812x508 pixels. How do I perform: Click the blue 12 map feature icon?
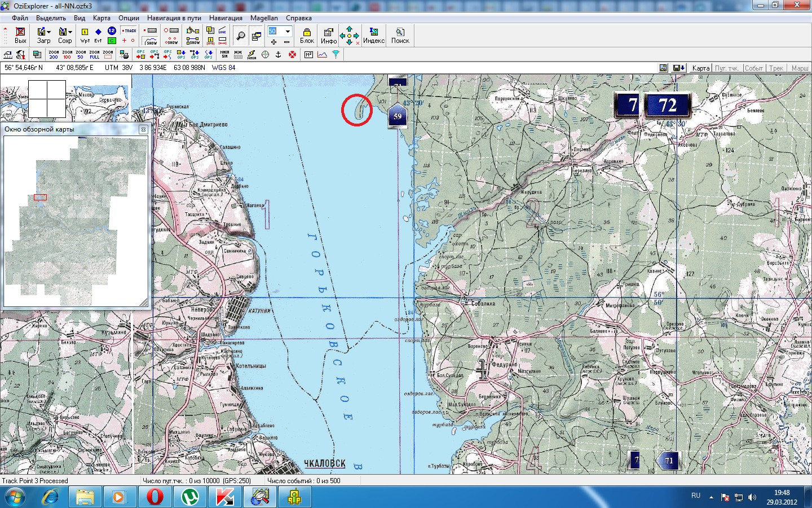point(112,30)
